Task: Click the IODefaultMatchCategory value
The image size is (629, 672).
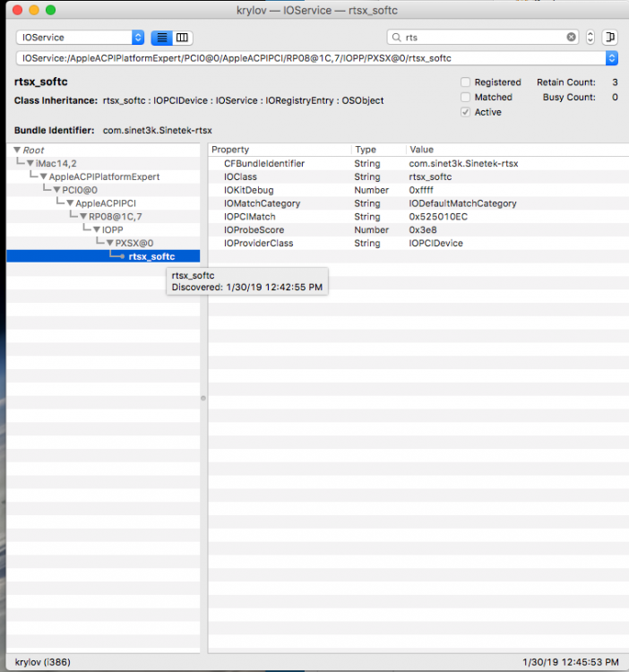Action: point(462,203)
